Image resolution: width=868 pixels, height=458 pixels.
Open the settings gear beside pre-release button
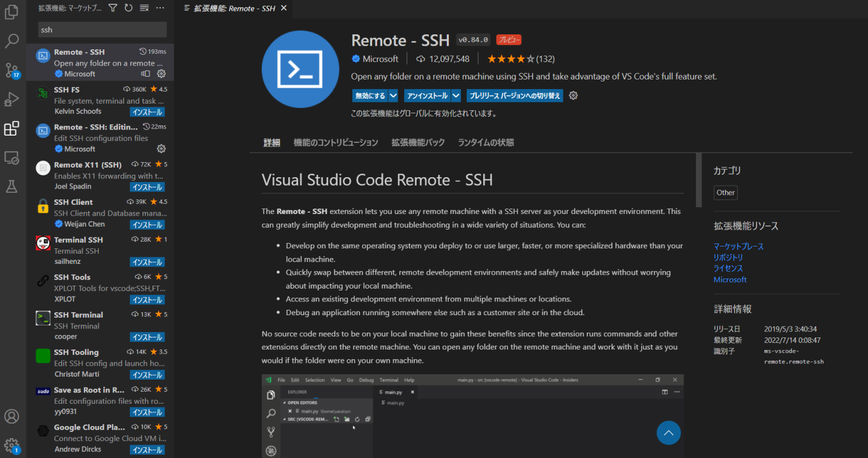click(x=574, y=95)
